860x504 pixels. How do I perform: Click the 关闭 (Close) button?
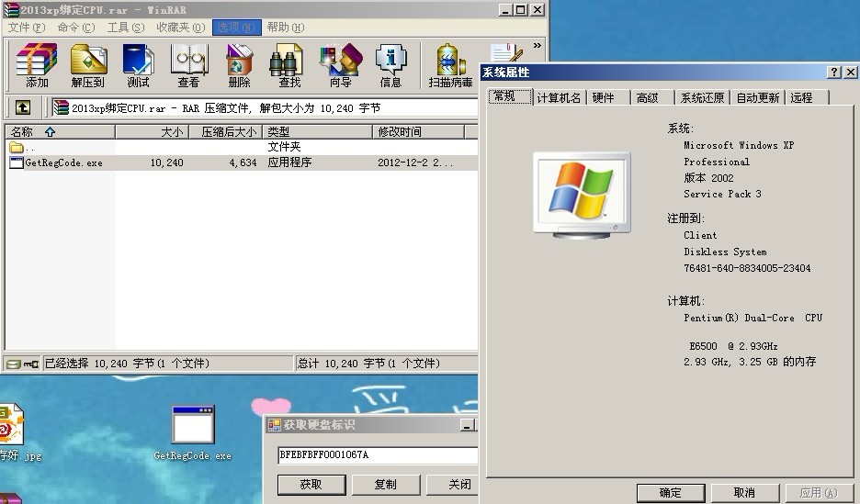(452, 485)
